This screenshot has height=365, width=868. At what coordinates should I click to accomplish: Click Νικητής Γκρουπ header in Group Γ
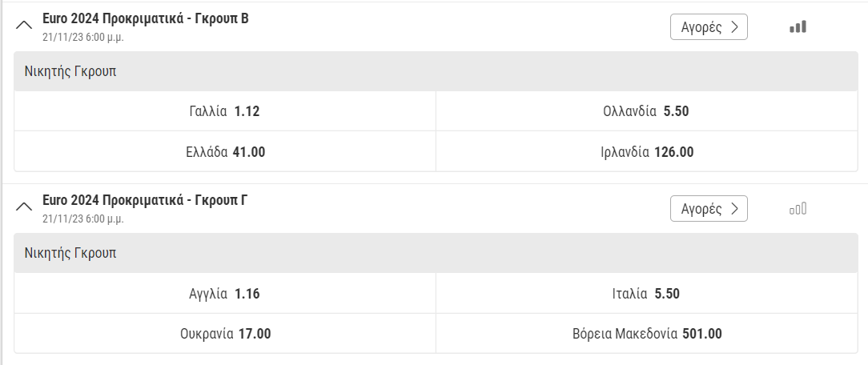[436, 253]
